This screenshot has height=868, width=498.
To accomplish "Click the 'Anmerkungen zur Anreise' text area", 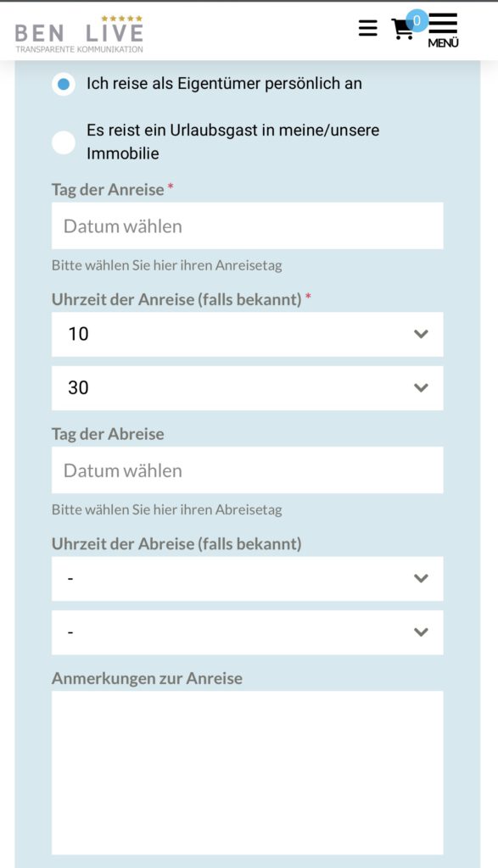I will point(247,772).
